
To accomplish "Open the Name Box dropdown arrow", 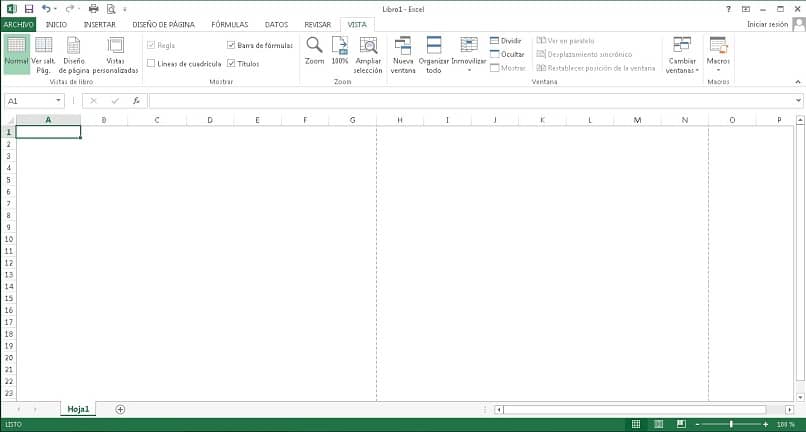I will tap(58, 101).
